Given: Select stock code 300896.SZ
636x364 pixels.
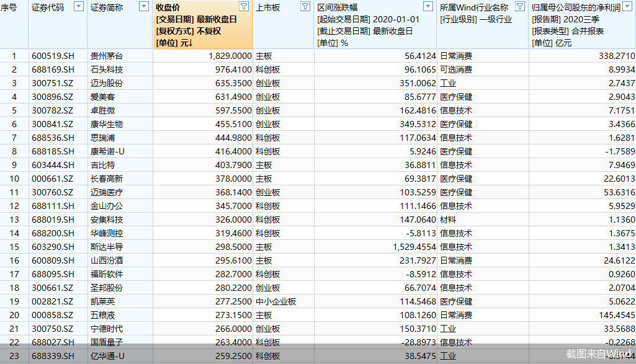Looking at the screenshot, I should (53, 97).
